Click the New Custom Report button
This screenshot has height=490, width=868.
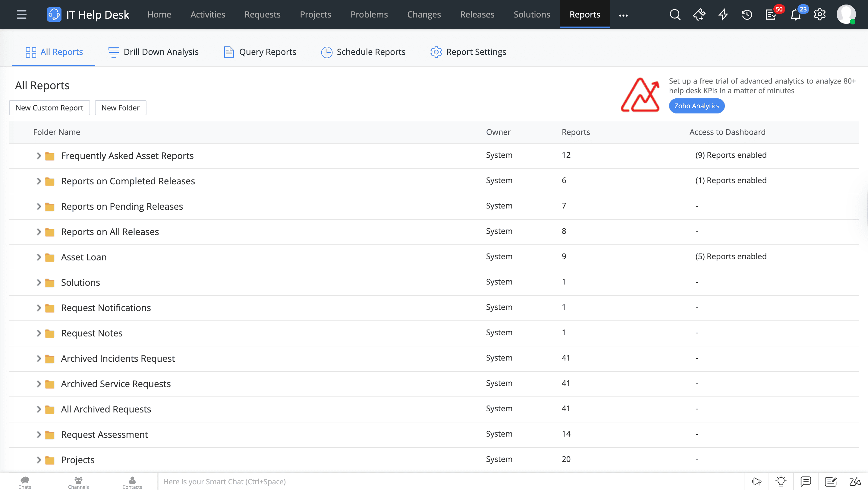click(x=49, y=108)
